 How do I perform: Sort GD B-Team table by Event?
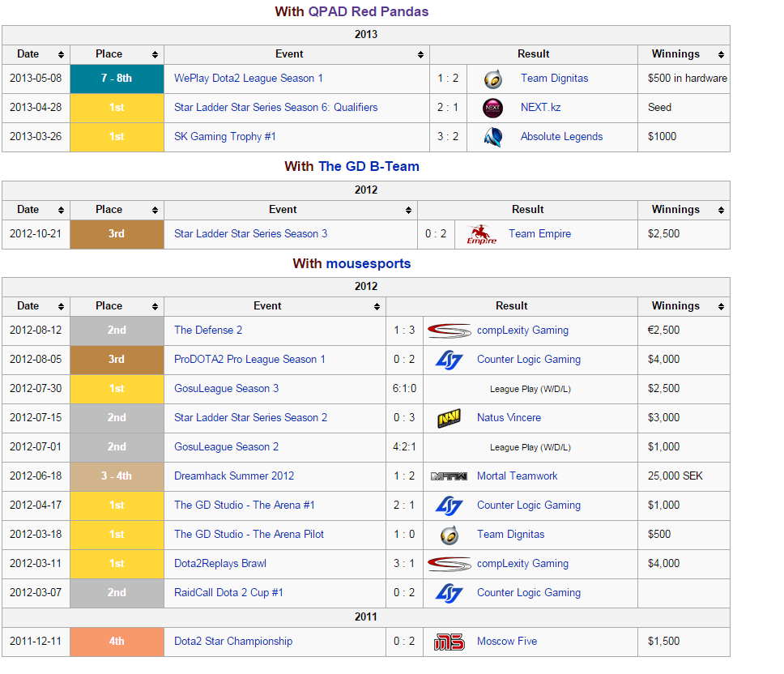[408, 210]
